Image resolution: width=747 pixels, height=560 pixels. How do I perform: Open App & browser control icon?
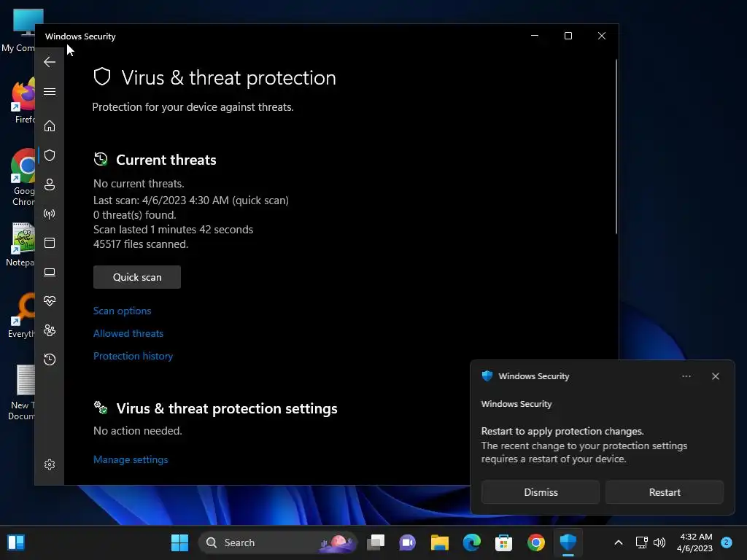pos(50,243)
